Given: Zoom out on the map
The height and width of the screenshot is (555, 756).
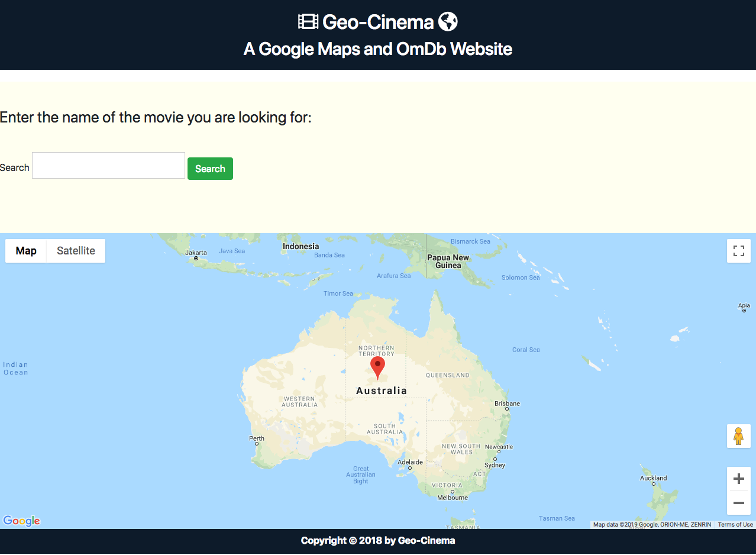Looking at the screenshot, I should [x=738, y=503].
